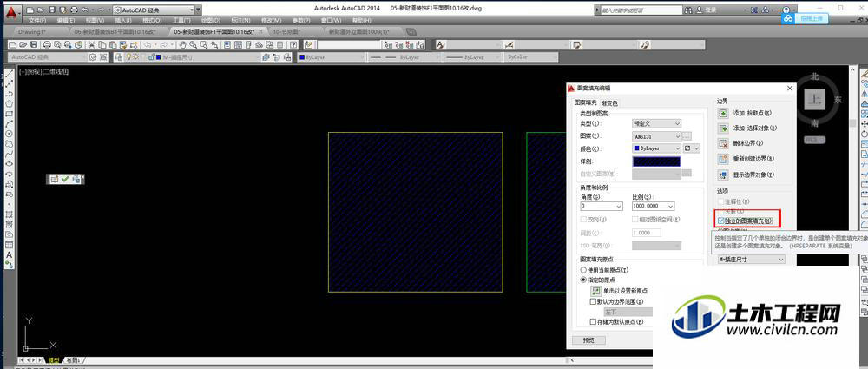This screenshot has height=369, width=868.
Task: Select the Arc draw tool
Action: pyautogui.click(x=9, y=123)
